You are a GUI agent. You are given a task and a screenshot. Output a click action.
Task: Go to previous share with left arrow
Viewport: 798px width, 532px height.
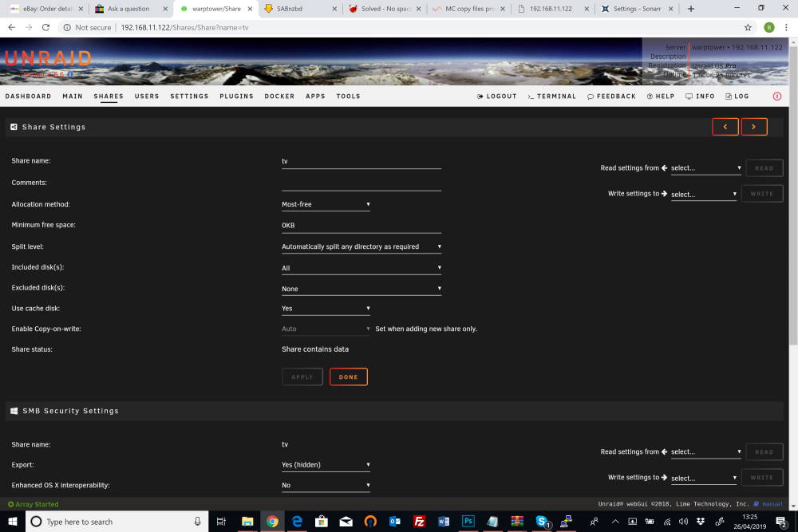[725, 127]
